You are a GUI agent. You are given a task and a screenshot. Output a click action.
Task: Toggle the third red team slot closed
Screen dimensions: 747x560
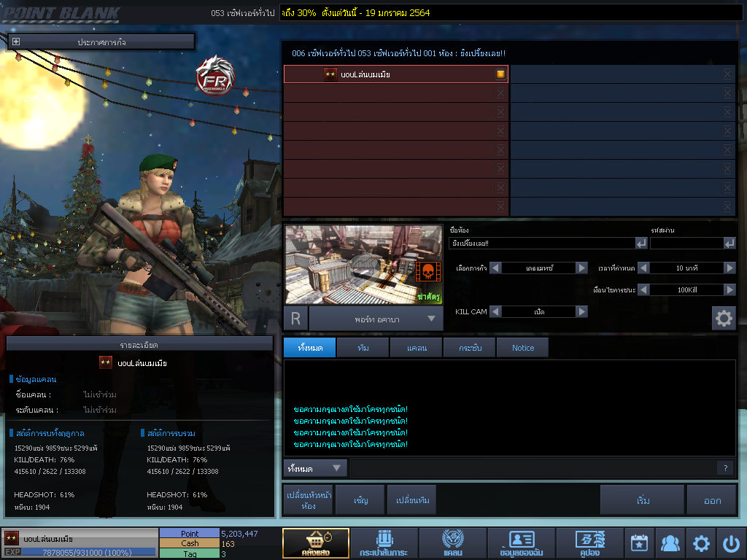[x=500, y=112]
